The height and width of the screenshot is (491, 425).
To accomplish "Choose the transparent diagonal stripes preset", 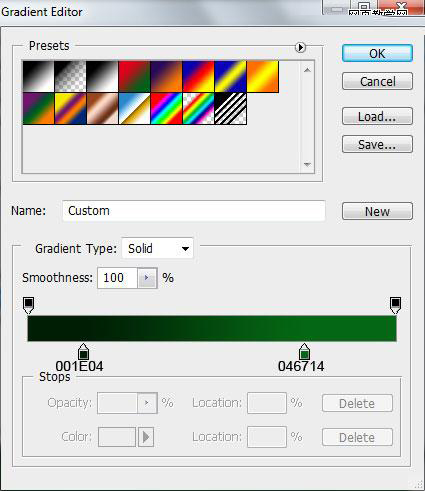I will [x=231, y=109].
